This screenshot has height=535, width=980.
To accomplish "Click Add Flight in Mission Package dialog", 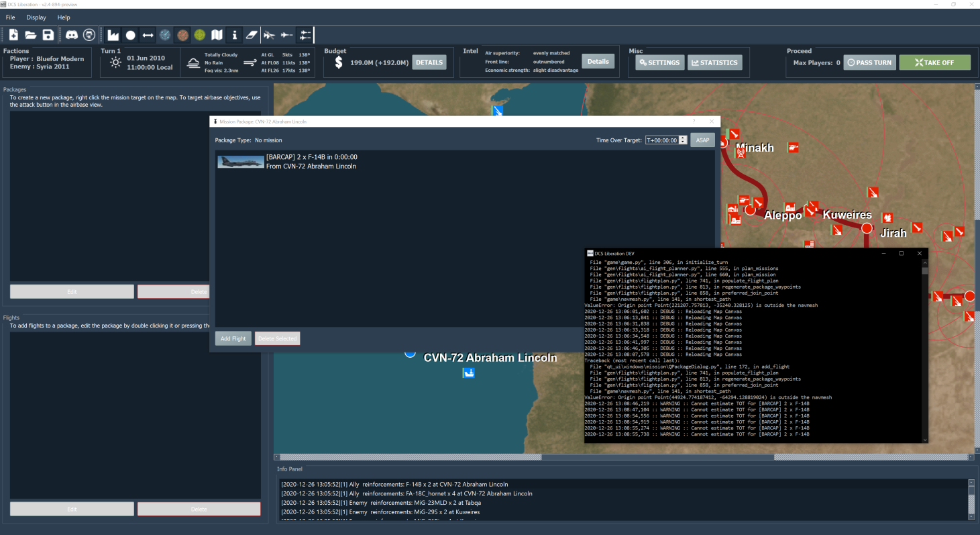I will tap(233, 339).
